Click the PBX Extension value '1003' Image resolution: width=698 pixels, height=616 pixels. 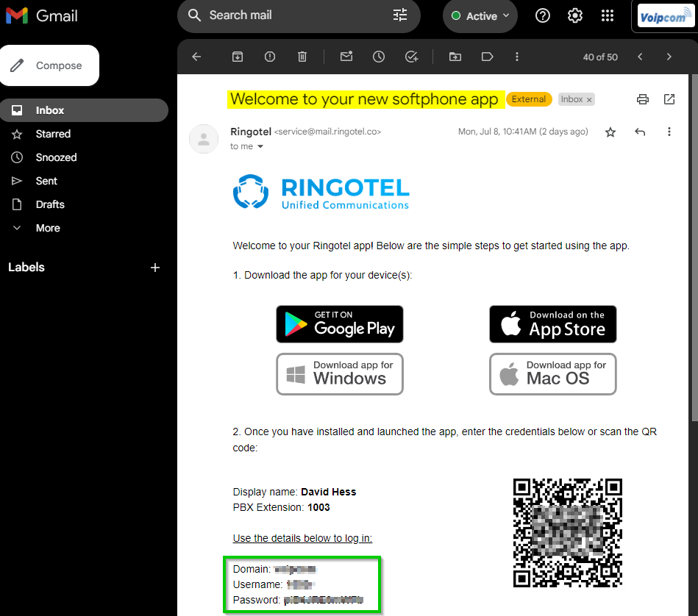pyautogui.click(x=318, y=507)
